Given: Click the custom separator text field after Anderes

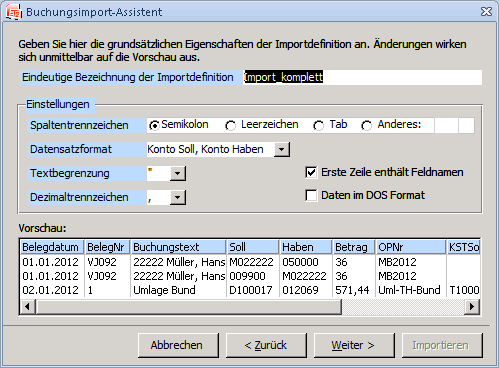Looking at the screenshot, I should pos(446,125).
